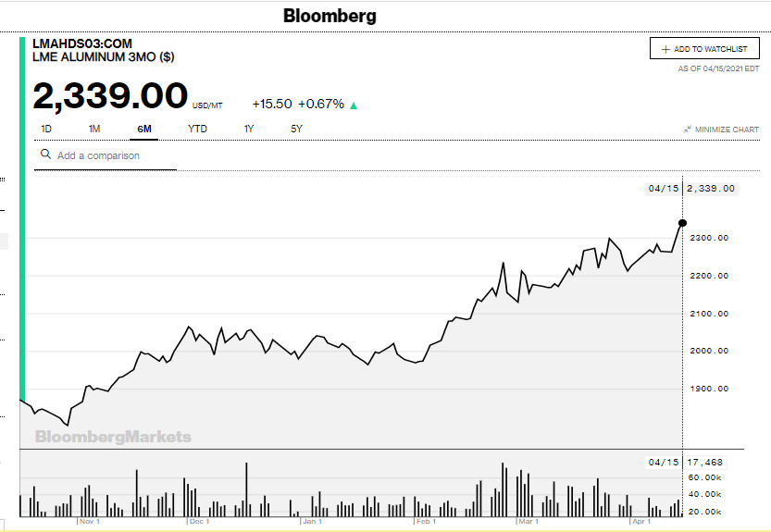Select the active 6M range tab
The image size is (771, 532).
tap(143, 129)
